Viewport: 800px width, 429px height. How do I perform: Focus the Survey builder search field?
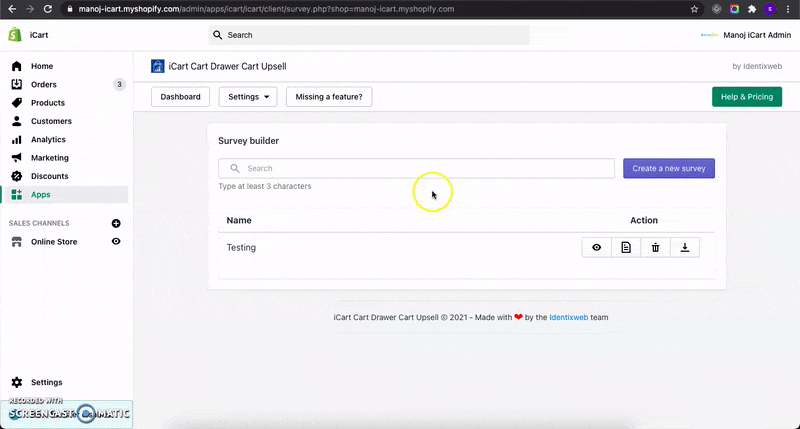[x=416, y=168]
